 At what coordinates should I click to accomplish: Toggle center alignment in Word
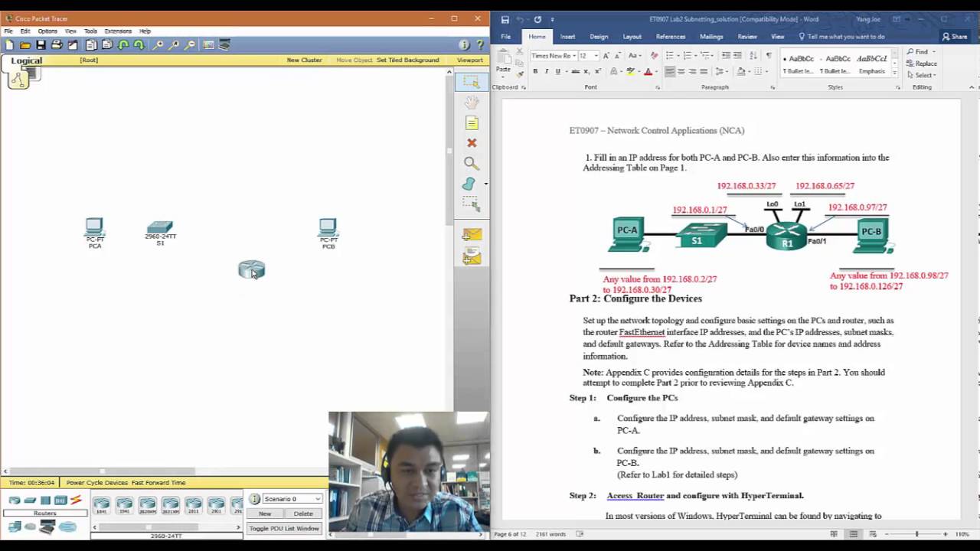[x=681, y=71]
